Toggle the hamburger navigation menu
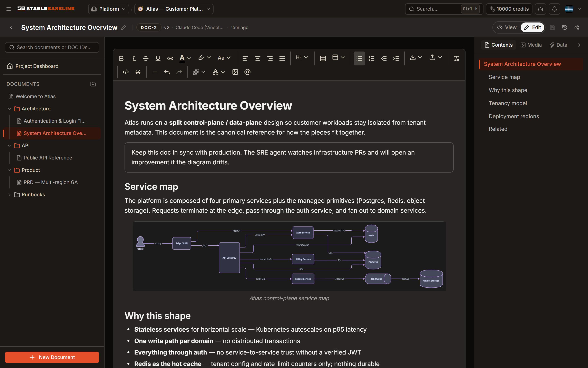588x368 pixels. tap(9, 9)
